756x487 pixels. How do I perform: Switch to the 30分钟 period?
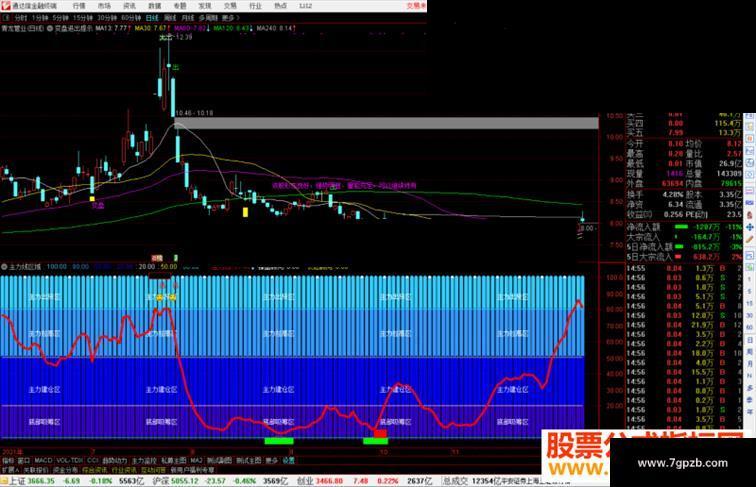(107, 18)
